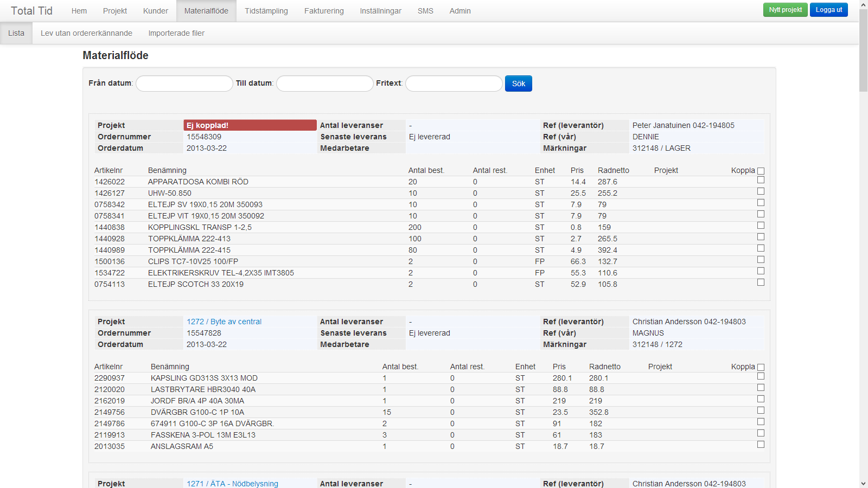
Task: Check the box for ANSLAGSRAM A5
Action: pyautogui.click(x=761, y=445)
